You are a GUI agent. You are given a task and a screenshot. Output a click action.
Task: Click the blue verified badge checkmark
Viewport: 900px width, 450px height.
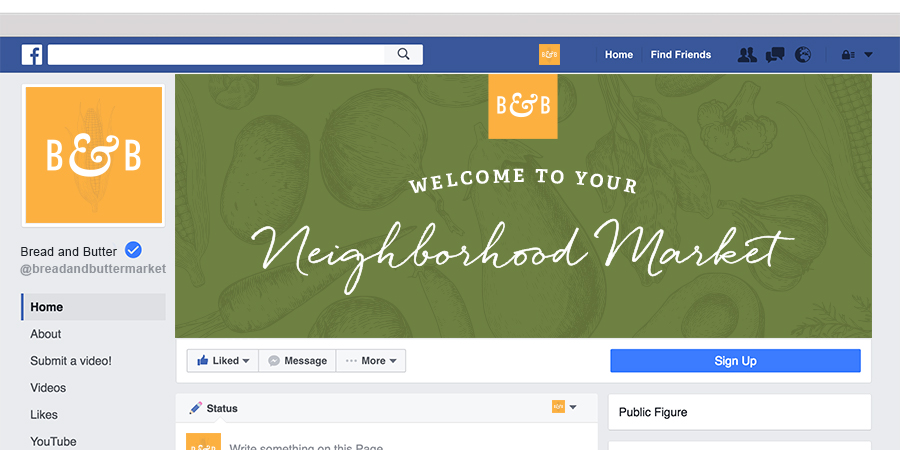133,250
